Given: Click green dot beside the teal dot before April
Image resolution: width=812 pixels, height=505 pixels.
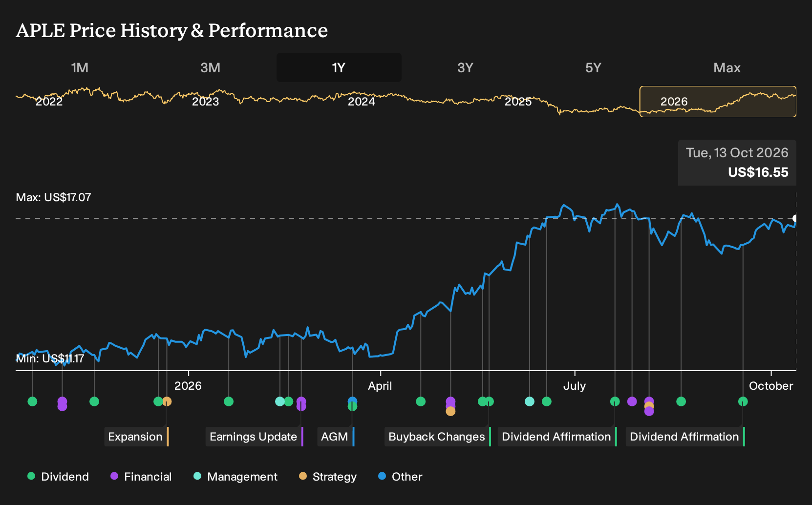Looking at the screenshot, I should pos(289,401).
